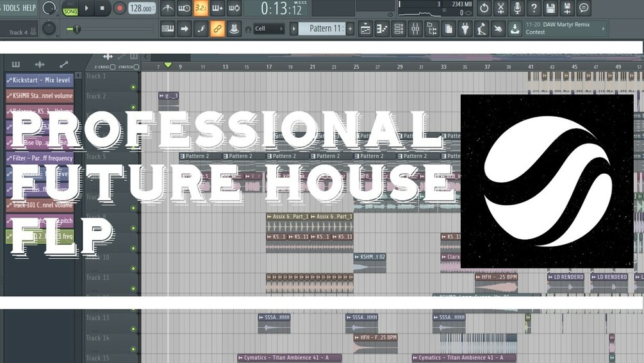This screenshot has height=363, width=644.
Task: Click the one-click audio recording microphone
Action: point(518,8)
